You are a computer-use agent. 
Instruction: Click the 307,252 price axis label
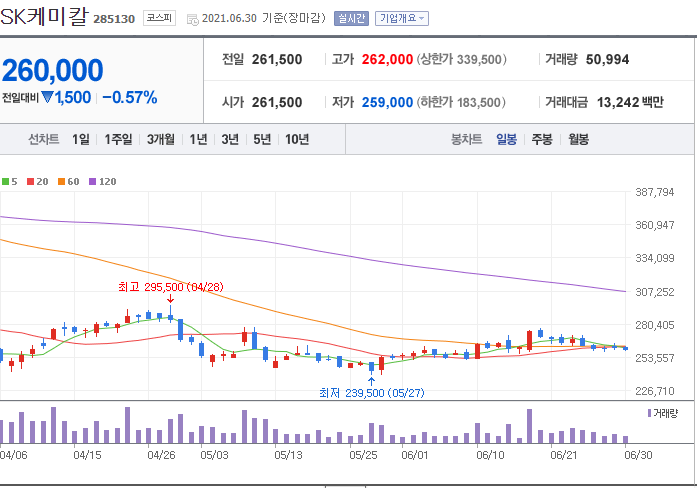coord(655,292)
